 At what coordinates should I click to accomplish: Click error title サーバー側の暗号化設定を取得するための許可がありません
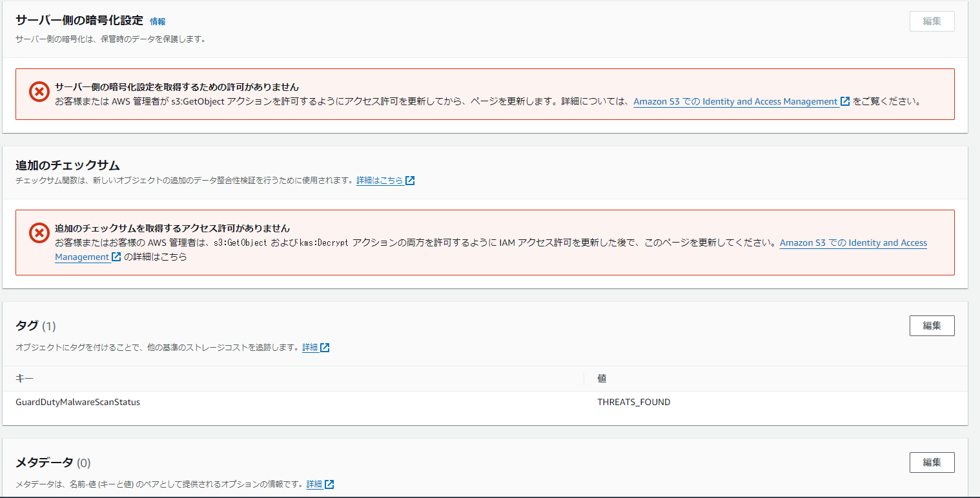click(177, 87)
